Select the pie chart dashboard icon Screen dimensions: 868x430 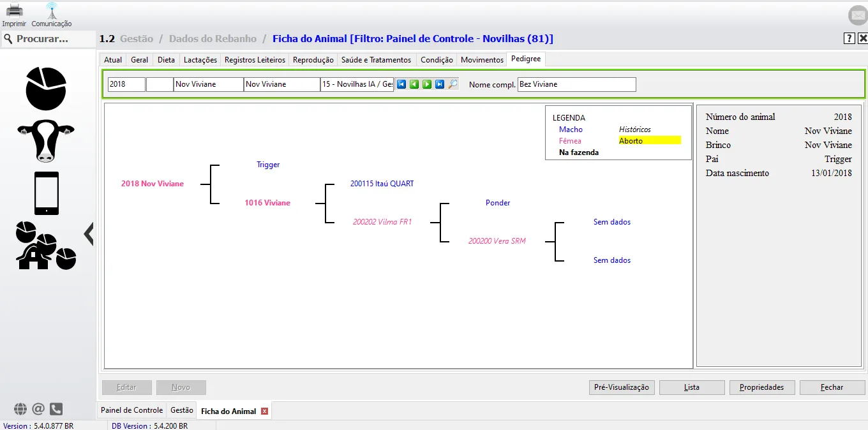click(46, 89)
